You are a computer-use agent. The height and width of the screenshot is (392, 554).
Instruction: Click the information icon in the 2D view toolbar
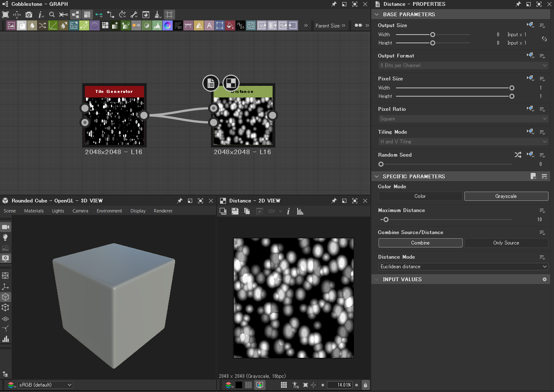coord(288,211)
